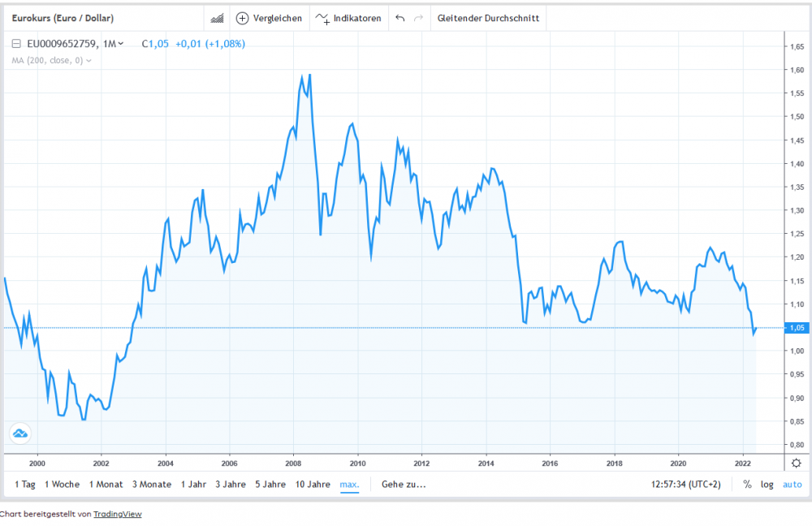Viewport: 812px width, 526px height.
Task: Click the Vergleichen compare button
Action: click(269, 18)
